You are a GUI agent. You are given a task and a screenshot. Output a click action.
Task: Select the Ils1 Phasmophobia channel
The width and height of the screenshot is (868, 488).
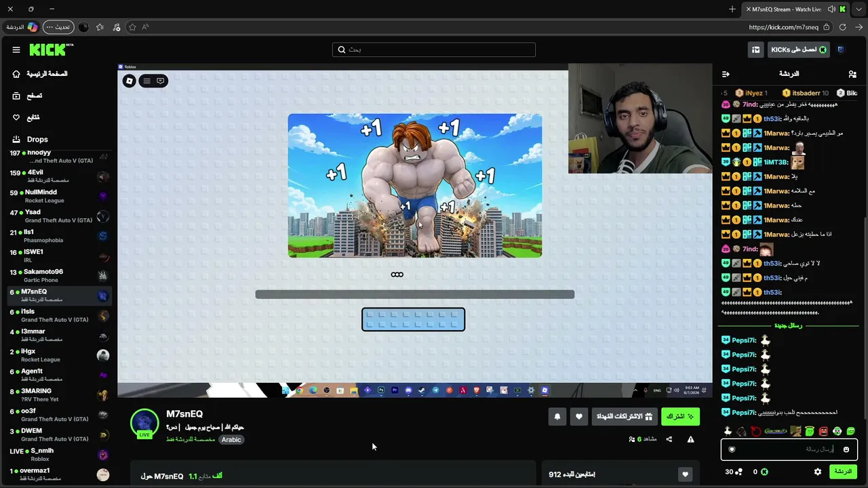coord(58,236)
